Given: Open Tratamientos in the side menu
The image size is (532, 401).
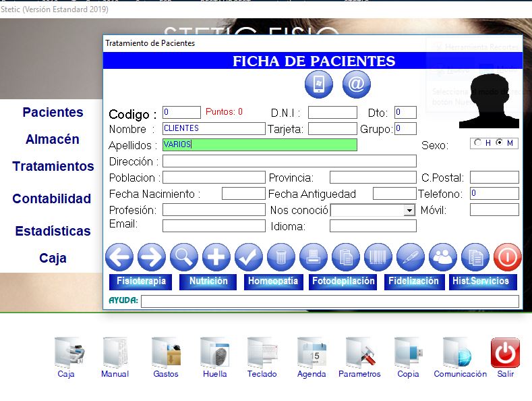Looking at the screenshot, I should tap(53, 166).
